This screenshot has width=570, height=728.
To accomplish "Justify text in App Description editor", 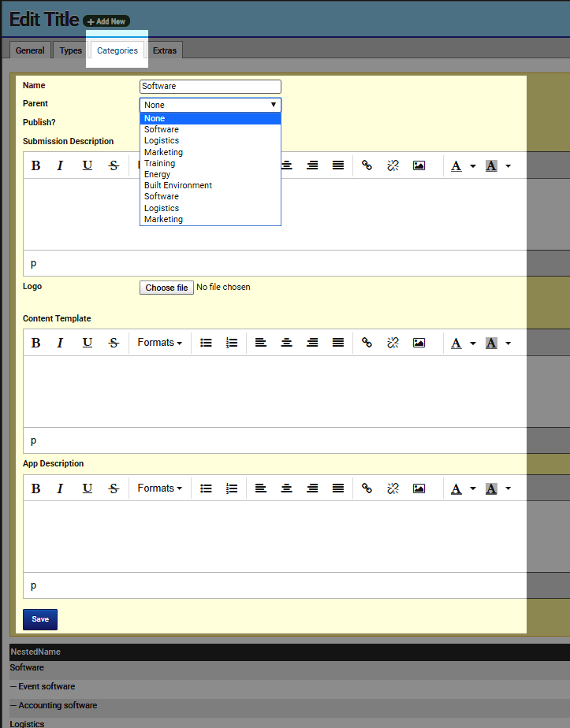I will coord(338,488).
